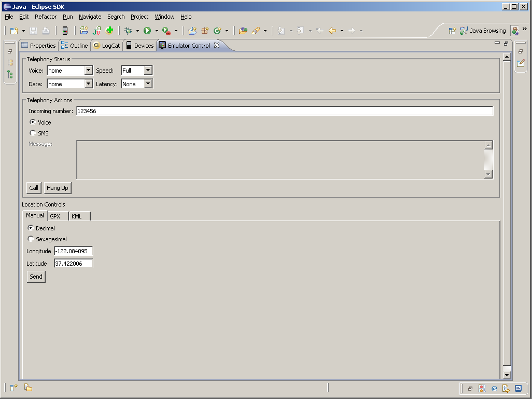Click the Run External Tools icon
This screenshot has width=532, height=399.
(x=166, y=31)
